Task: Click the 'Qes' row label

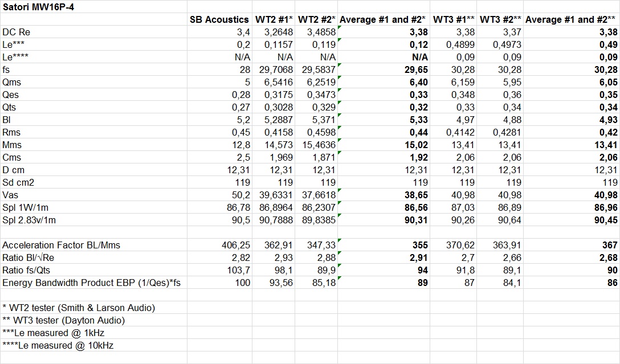Action: 11,95
